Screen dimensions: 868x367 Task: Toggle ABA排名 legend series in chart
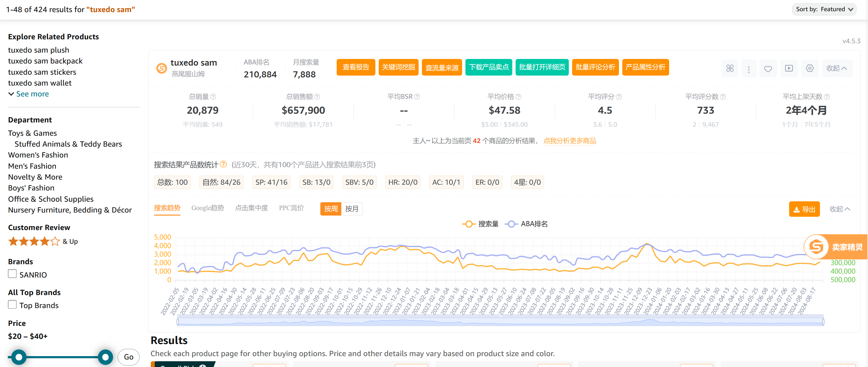tap(526, 224)
